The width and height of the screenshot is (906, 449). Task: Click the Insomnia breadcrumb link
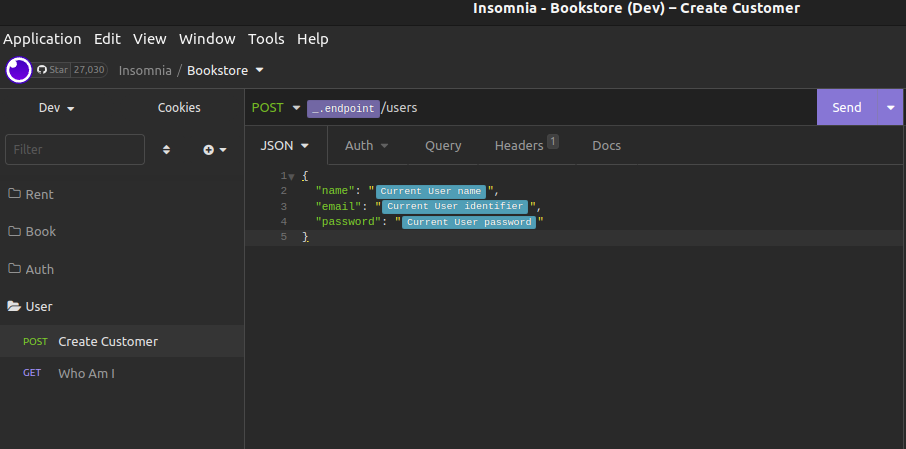coord(145,70)
